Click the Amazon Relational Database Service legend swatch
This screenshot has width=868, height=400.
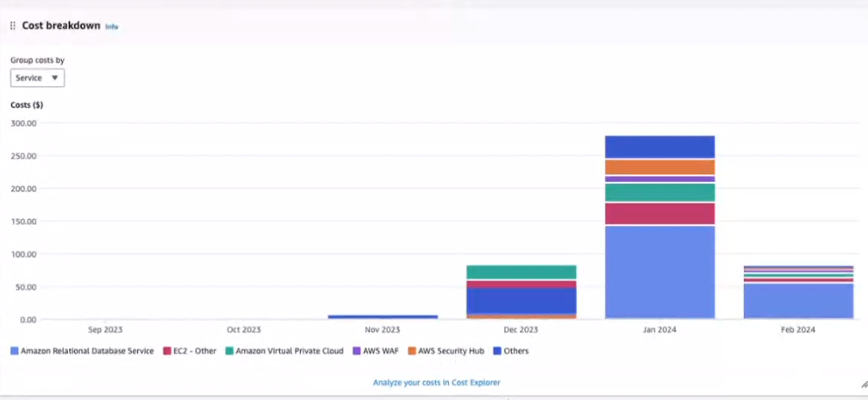tap(15, 351)
